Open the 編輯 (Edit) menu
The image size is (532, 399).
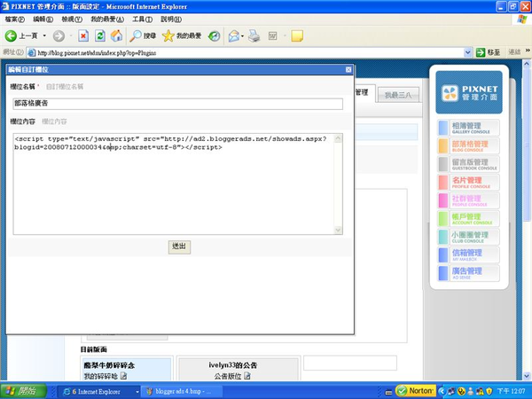click(43, 20)
